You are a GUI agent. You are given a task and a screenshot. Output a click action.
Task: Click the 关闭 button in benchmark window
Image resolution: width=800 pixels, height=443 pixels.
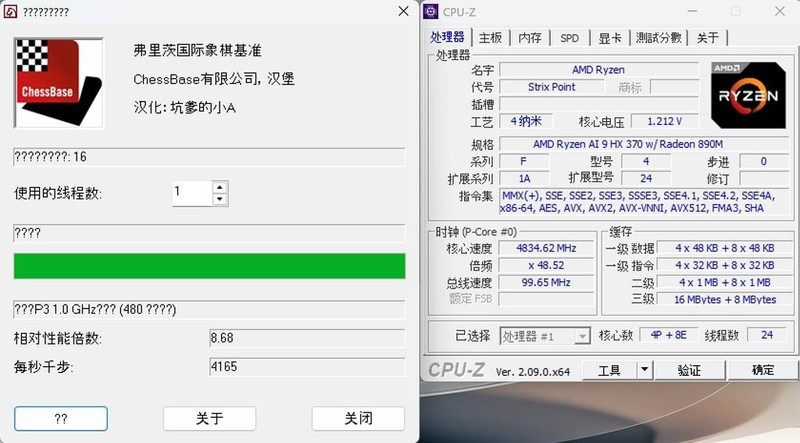(358, 419)
